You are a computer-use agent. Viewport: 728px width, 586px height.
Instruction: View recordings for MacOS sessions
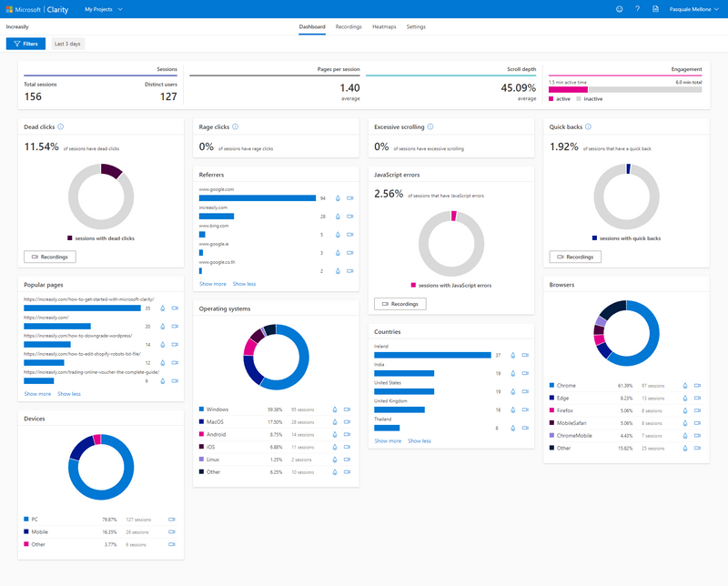pyautogui.click(x=348, y=422)
